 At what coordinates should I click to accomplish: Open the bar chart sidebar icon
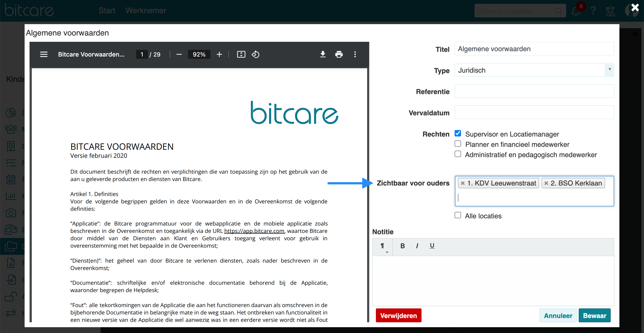click(11, 196)
